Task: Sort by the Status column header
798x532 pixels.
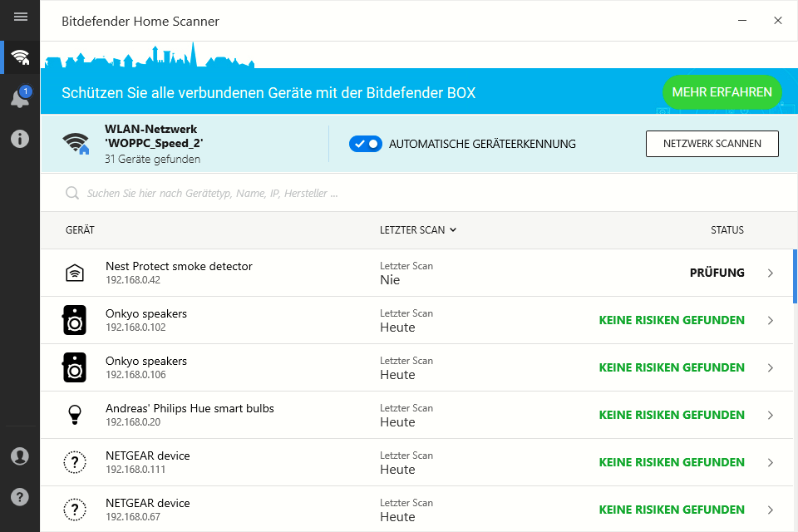Action: click(727, 230)
